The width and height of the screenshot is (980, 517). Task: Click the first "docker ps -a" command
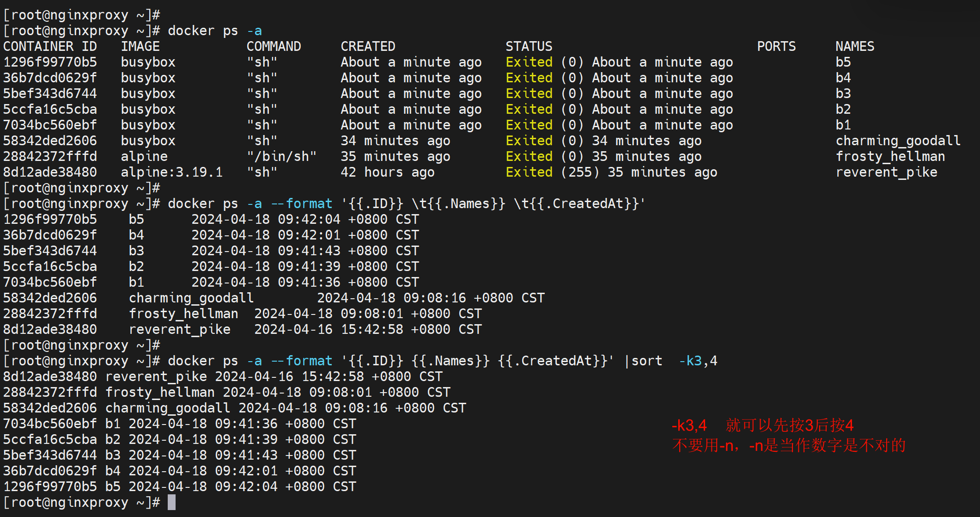(x=214, y=31)
